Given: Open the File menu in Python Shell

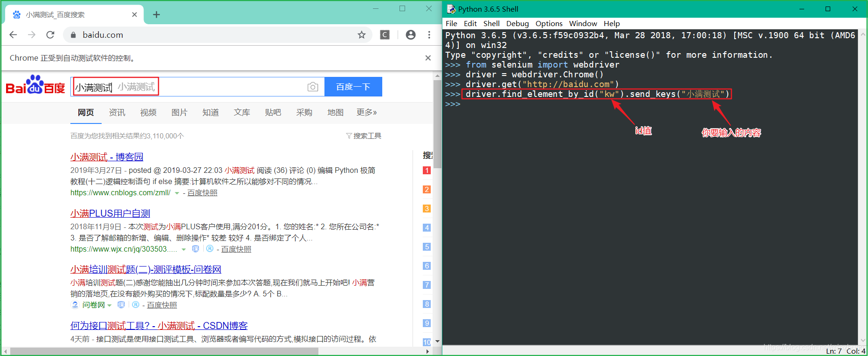Looking at the screenshot, I should point(451,24).
